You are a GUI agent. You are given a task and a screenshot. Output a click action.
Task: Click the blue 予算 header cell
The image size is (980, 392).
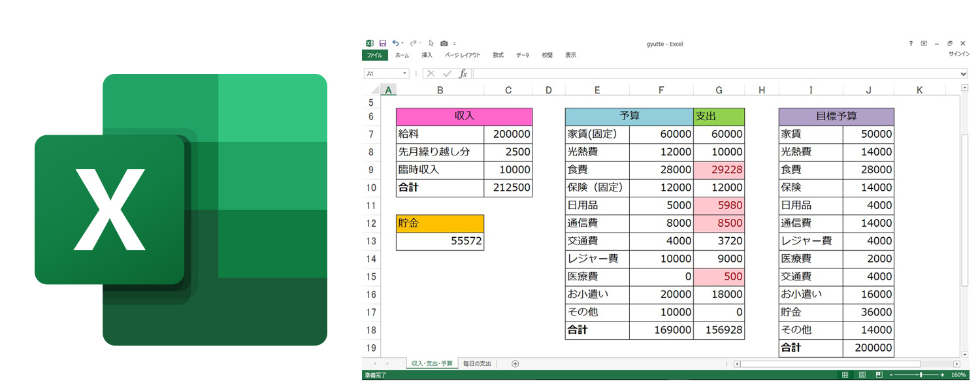pos(629,116)
